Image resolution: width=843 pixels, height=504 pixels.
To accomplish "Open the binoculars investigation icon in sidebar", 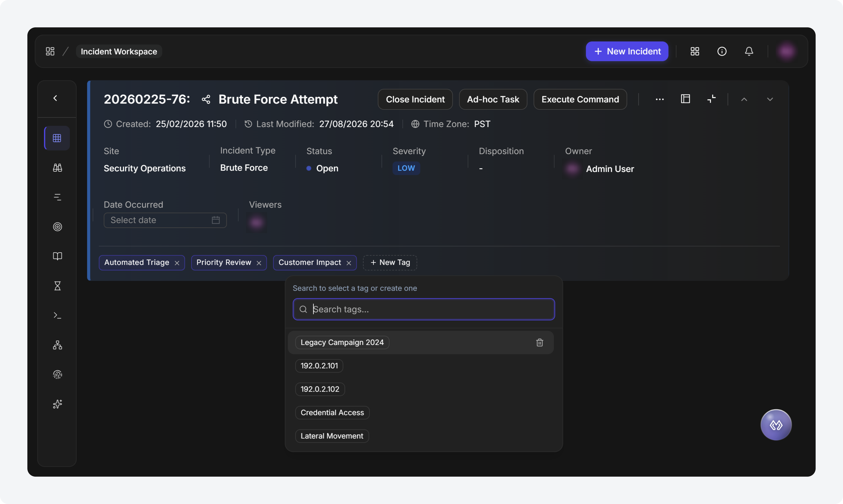I will coord(57,167).
